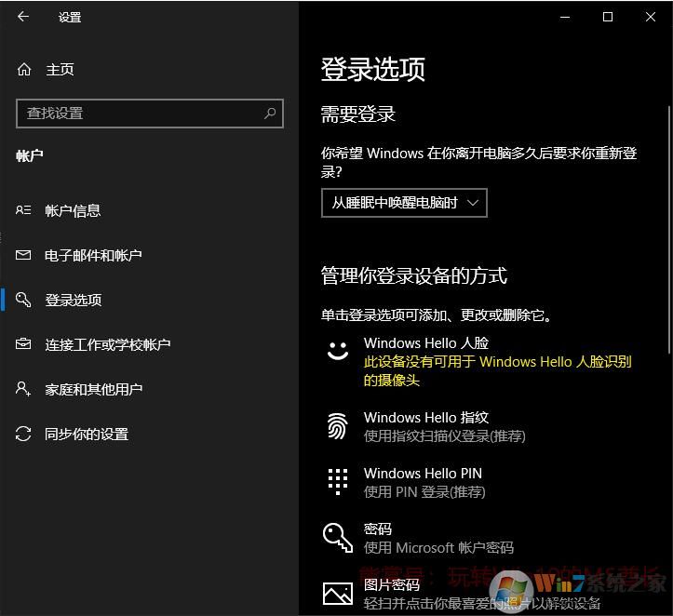Select the 电子邮件和帐户 envelope icon
Viewport: 673px width, 616px height.
[23, 255]
